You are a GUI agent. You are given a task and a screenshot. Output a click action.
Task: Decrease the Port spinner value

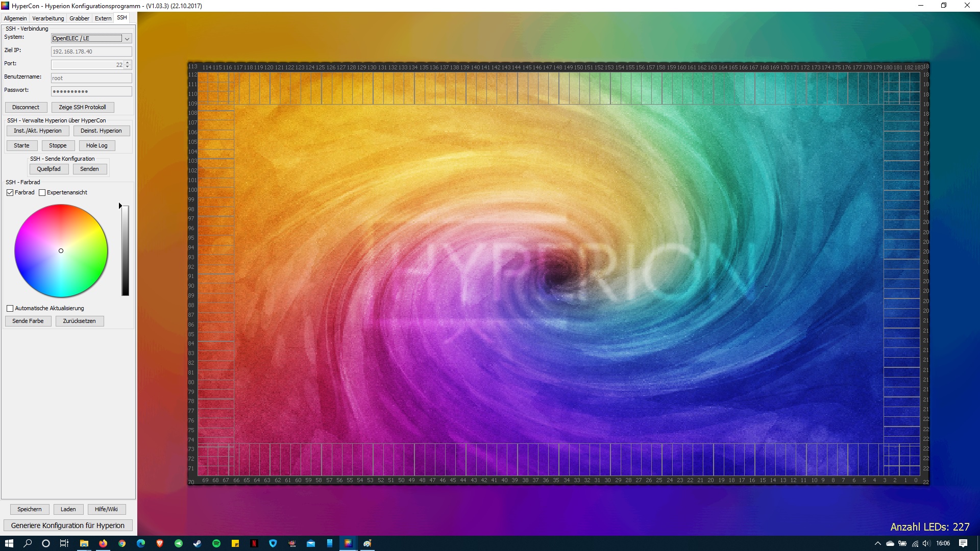[128, 67]
